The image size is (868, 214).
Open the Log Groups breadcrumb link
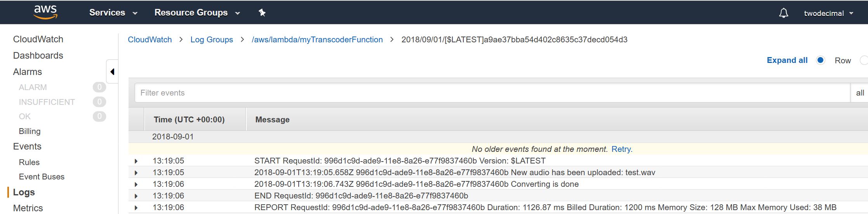(x=212, y=40)
